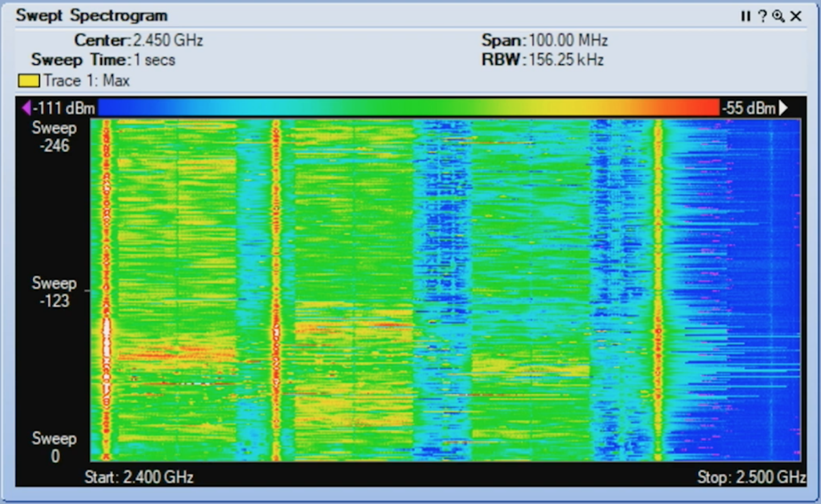Click the magenta right arrow beside -55 dBm
The image size is (821, 504).
tap(784, 107)
